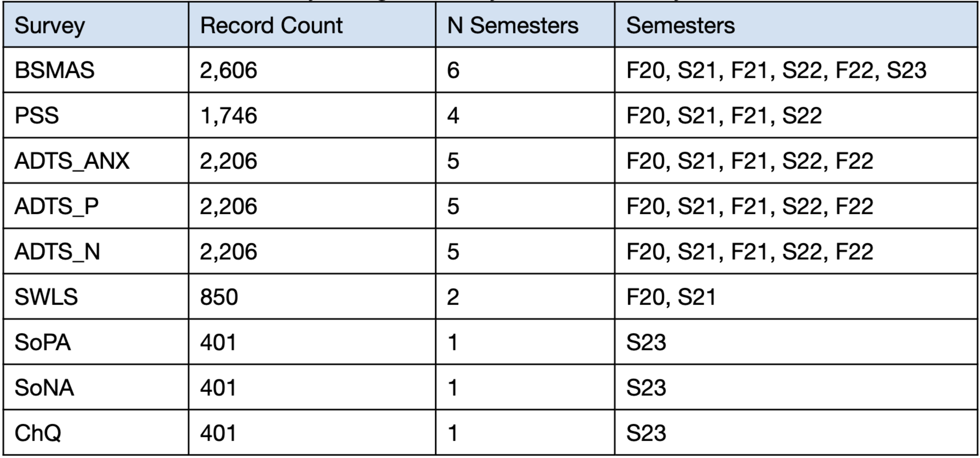Screen dimensions: 980x458
Task: Click the PSS semesters list cell
Action: pyautogui.click(x=796, y=115)
